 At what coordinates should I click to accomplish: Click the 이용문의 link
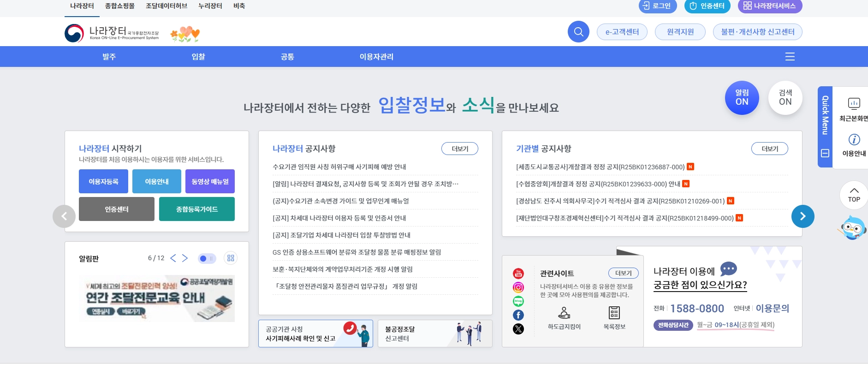772,308
